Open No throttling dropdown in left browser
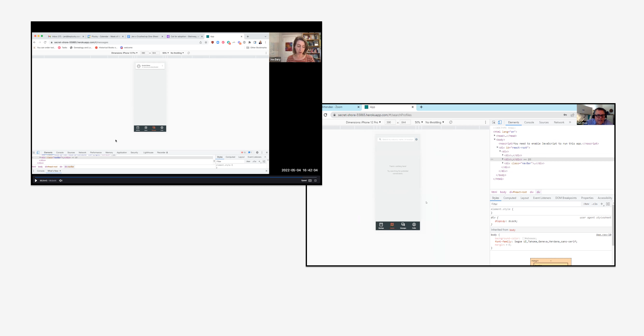This screenshot has height=336, width=644. click(x=177, y=53)
